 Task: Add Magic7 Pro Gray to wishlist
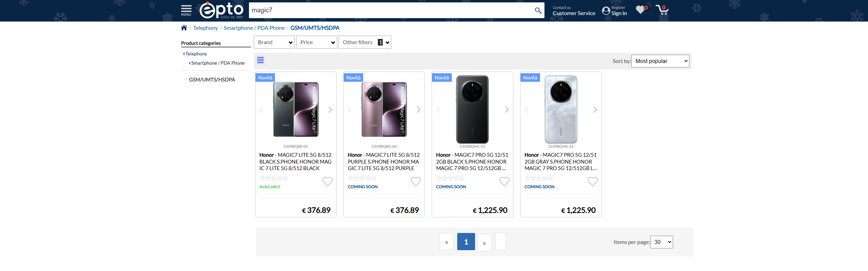[x=593, y=181]
